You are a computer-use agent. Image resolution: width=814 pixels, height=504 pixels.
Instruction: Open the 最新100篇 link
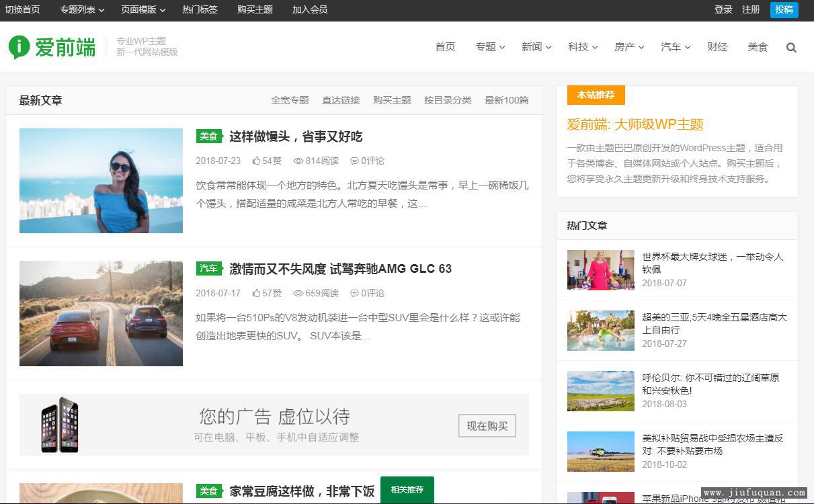(x=506, y=100)
